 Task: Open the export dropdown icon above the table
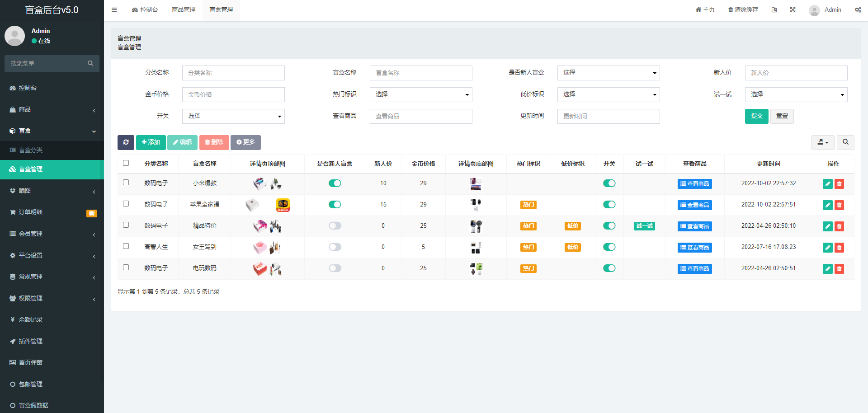coord(822,142)
